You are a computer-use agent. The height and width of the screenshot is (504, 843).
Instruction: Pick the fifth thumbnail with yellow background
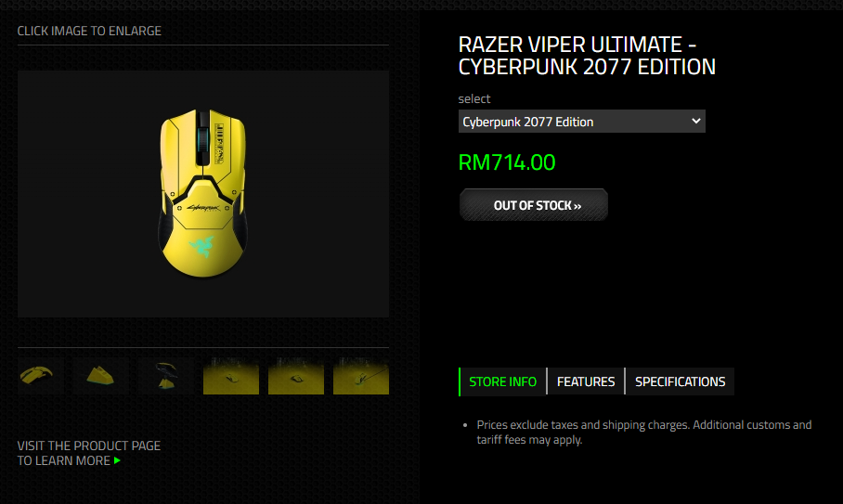[x=296, y=376]
